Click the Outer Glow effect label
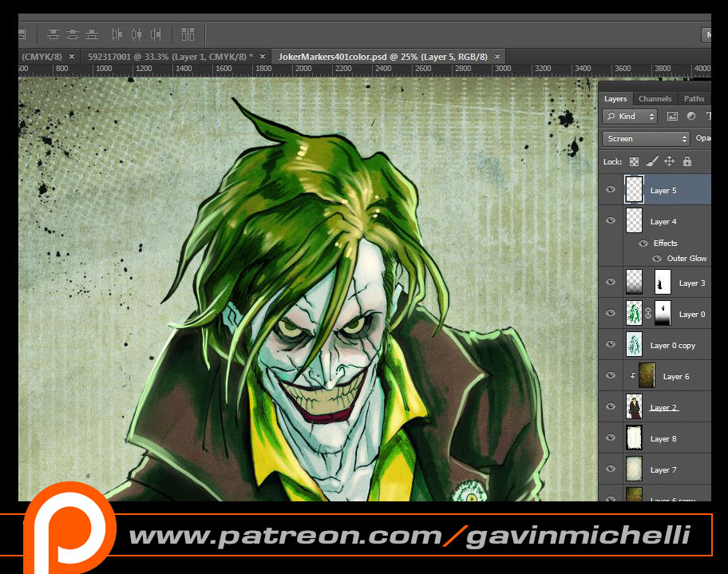The width and height of the screenshot is (728, 574). coord(686,258)
